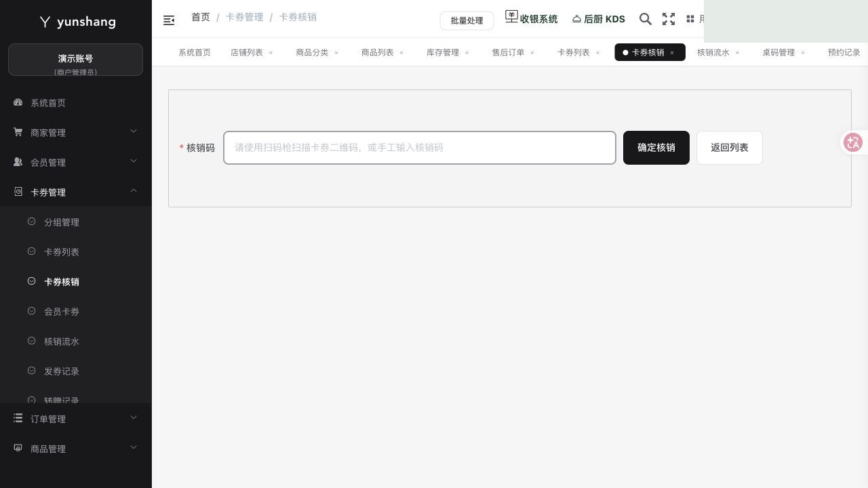Image resolution: width=868 pixels, height=488 pixels.
Task: Click the 商品管理 icon in sidebar
Action: (x=18, y=448)
